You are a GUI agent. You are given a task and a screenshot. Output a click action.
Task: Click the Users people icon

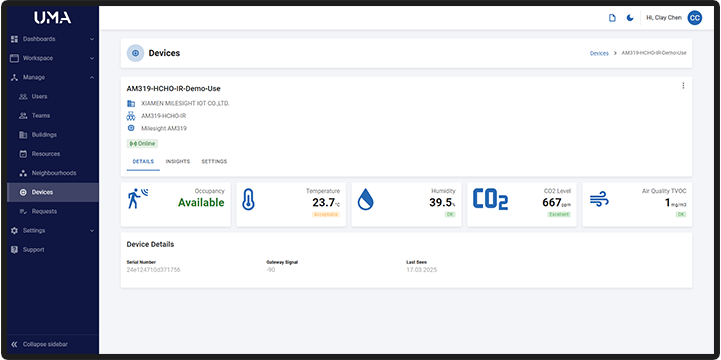(23, 97)
